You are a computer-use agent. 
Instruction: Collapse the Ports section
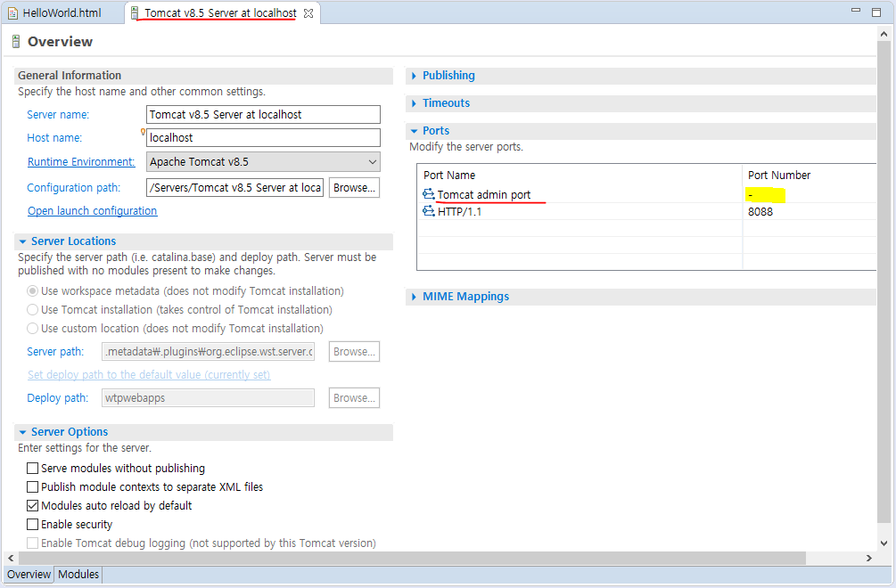coord(414,131)
